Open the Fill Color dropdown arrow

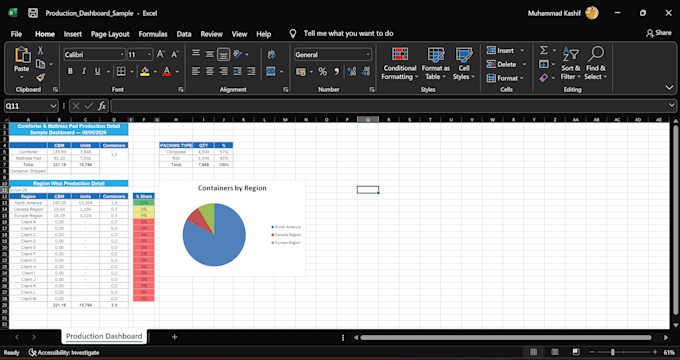[x=155, y=72]
